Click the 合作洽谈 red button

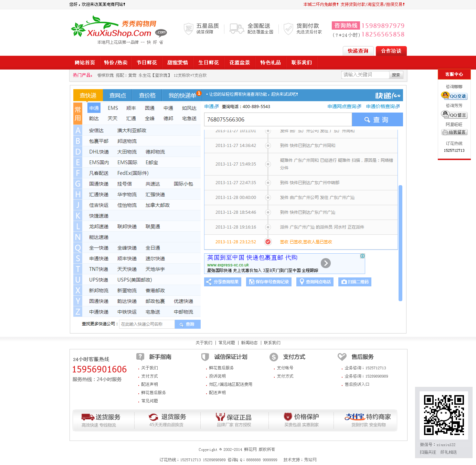(x=391, y=51)
